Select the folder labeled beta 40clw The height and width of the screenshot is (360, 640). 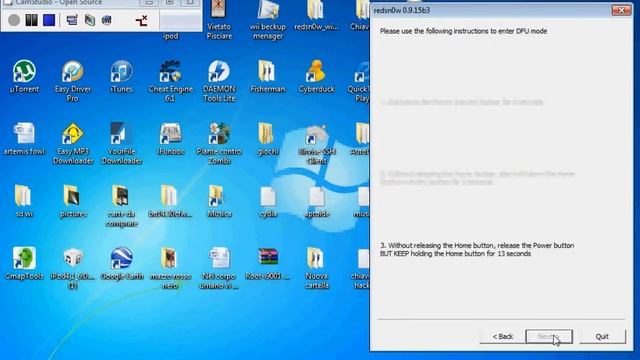pos(170,201)
